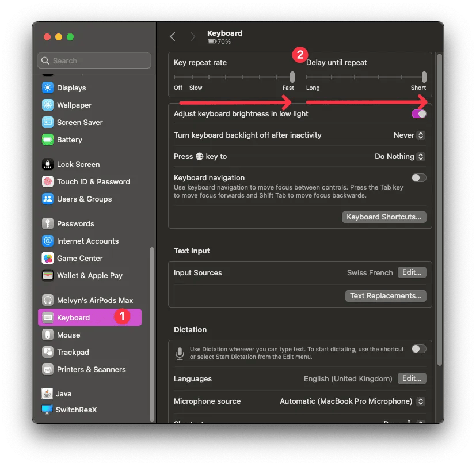The image size is (476, 466).
Task: Turn on the Dictation toggle
Action: point(418,348)
